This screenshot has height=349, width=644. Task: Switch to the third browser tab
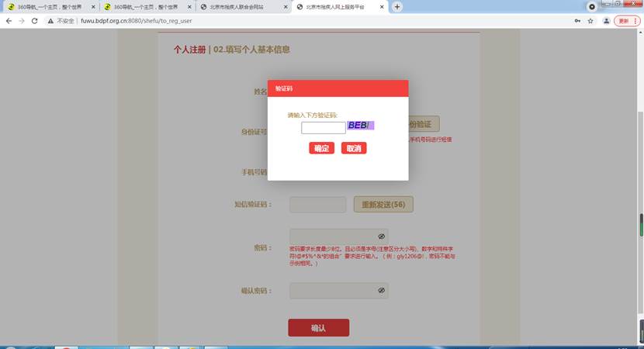[x=242, y=7]
